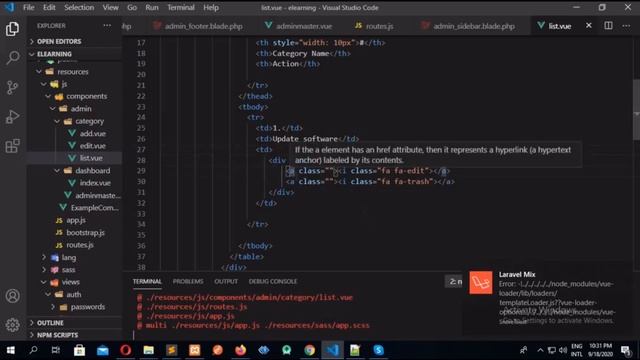Switch to the Debug Console tab

273,281
